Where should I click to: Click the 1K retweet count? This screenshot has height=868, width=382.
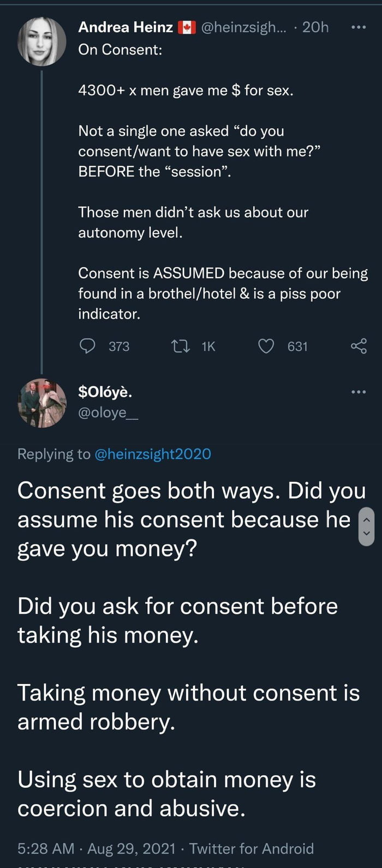point(208,346)
